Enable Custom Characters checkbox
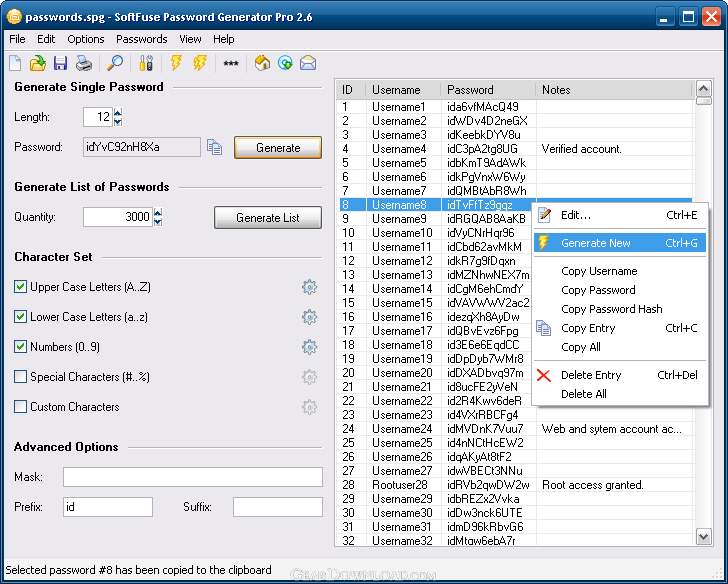 (x=20, y=407)
